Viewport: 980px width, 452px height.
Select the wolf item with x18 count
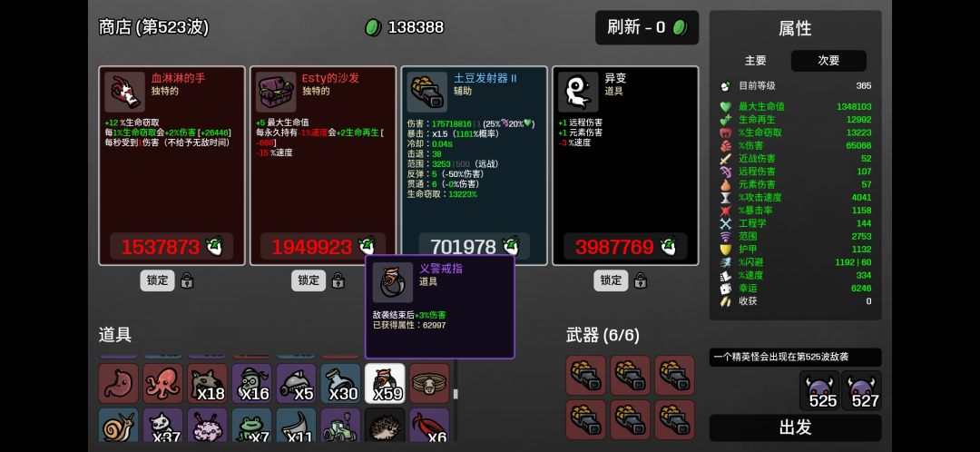click(207, 383)
